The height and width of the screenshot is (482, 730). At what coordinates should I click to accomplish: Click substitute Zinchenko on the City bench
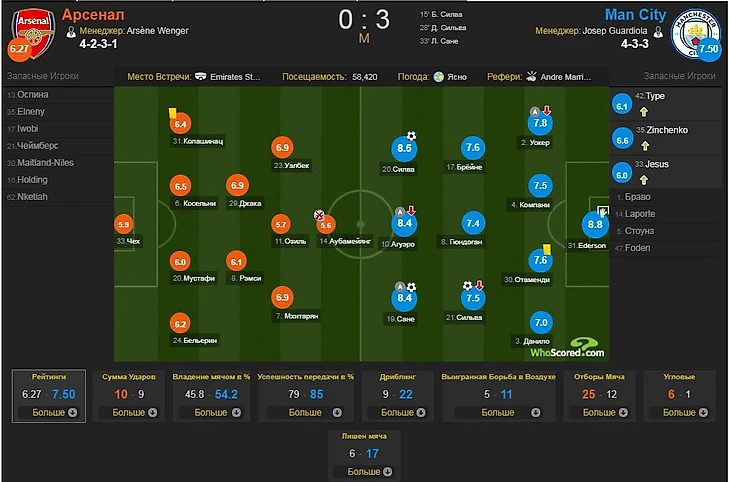point(667,130)
